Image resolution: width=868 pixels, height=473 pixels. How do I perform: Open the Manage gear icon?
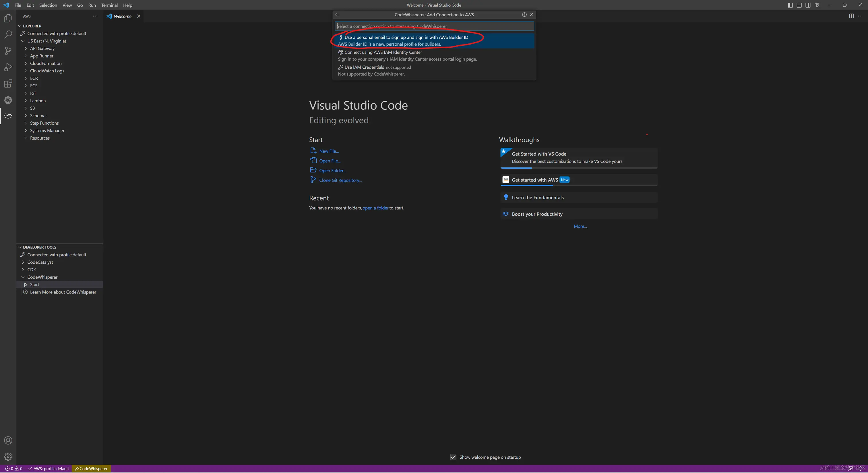pyautogui.click(x=8, y=456)
